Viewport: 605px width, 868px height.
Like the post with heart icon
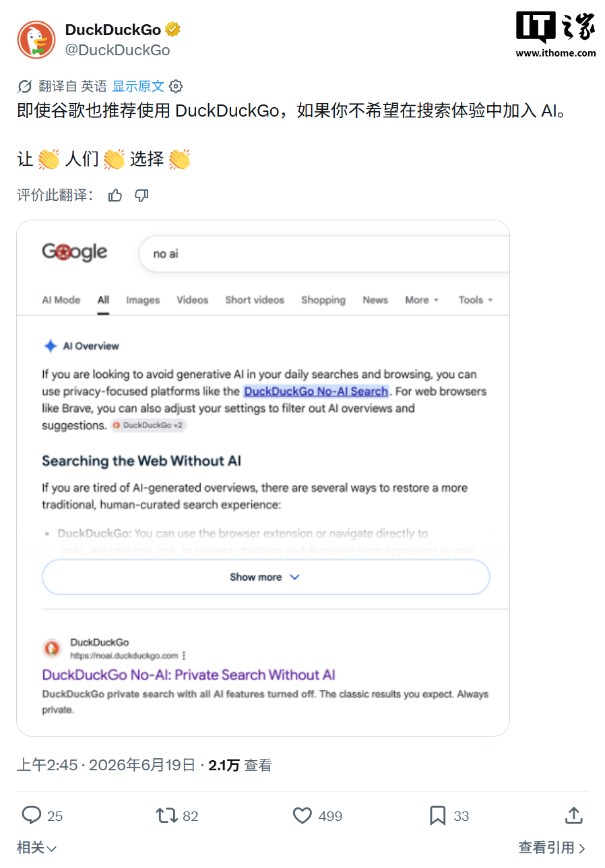pos(302,815)
